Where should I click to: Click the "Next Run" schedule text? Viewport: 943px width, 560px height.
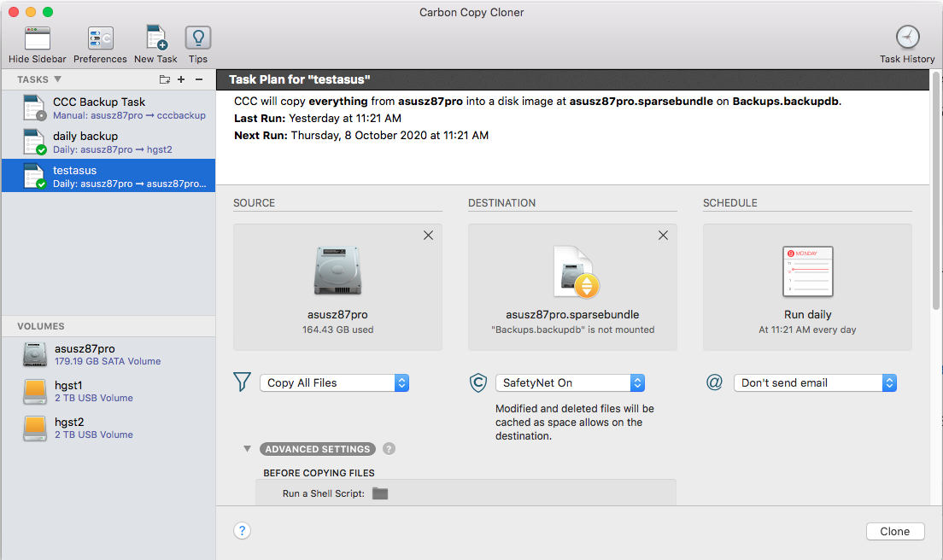361,135
